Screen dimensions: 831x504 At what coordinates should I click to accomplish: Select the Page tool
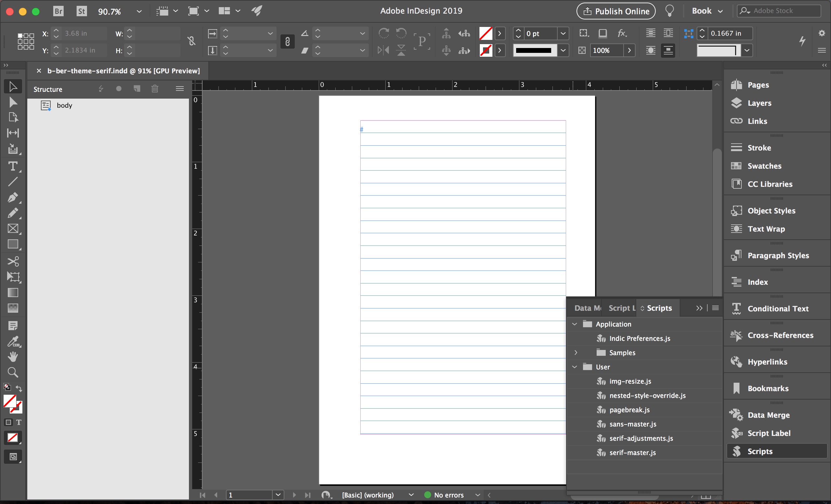(x=13, y=117)
